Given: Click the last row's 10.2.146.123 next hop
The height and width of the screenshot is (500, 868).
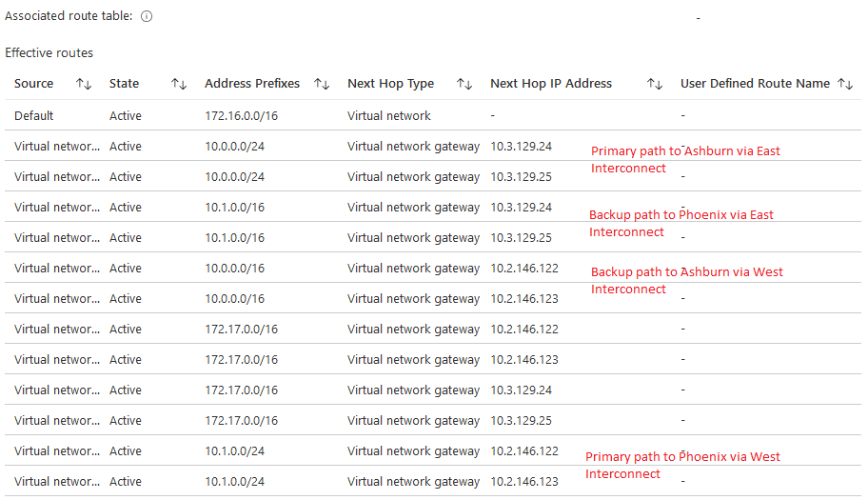Looking at the screenshot, I should coord(524,482).
